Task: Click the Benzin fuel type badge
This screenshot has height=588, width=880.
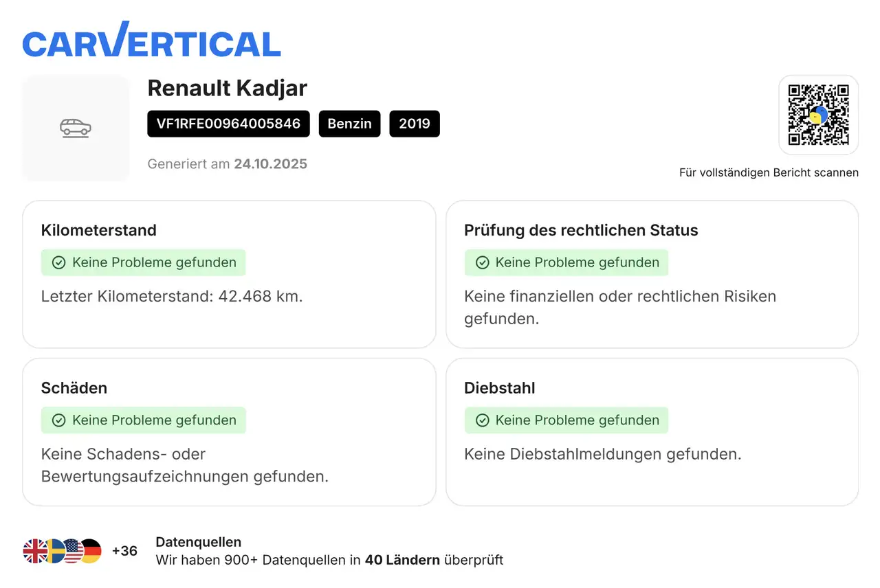Action: tap(349, 124)
